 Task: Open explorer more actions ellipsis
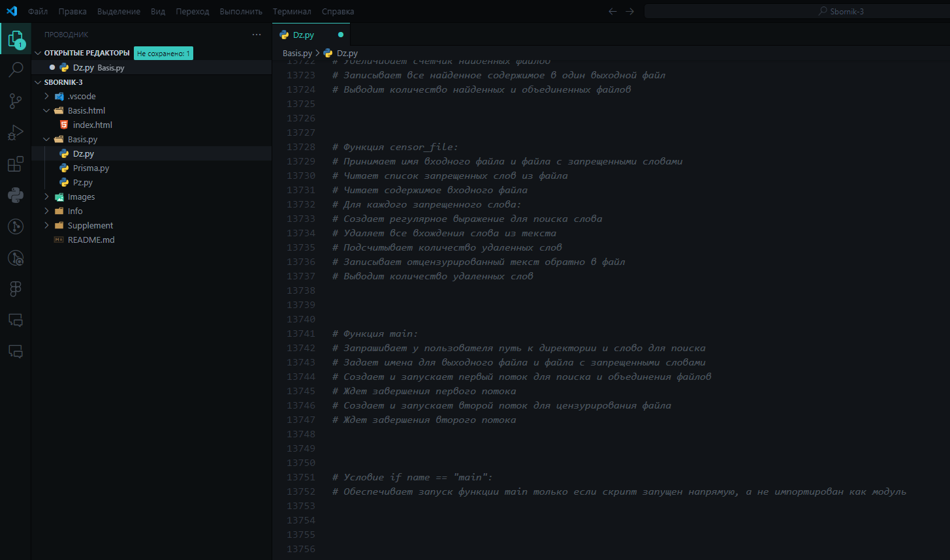256,35
